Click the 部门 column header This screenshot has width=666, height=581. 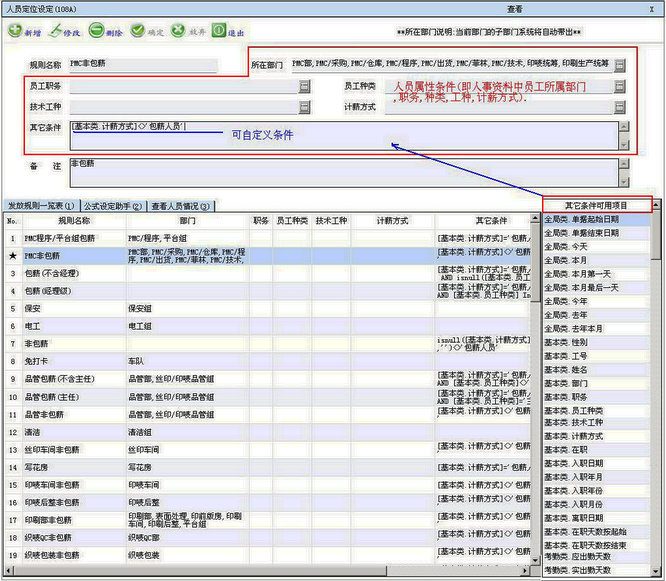coord(187,221)
